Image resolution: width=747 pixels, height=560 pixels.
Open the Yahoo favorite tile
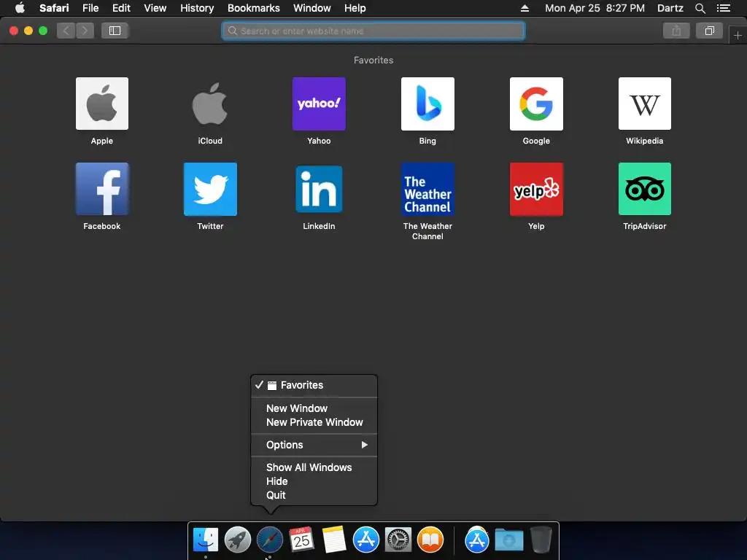pos(319,104)
